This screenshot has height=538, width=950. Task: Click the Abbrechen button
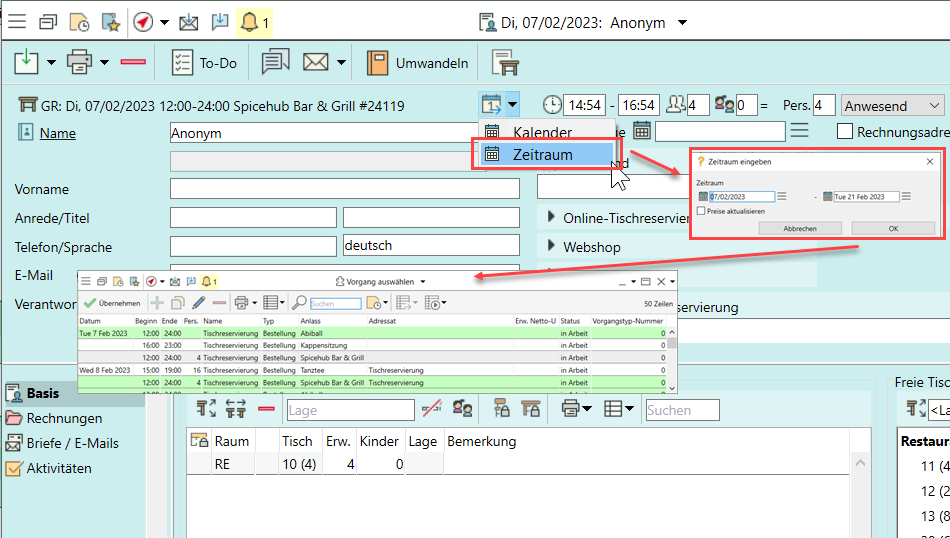pyautogui.click(x=800, y=228)
